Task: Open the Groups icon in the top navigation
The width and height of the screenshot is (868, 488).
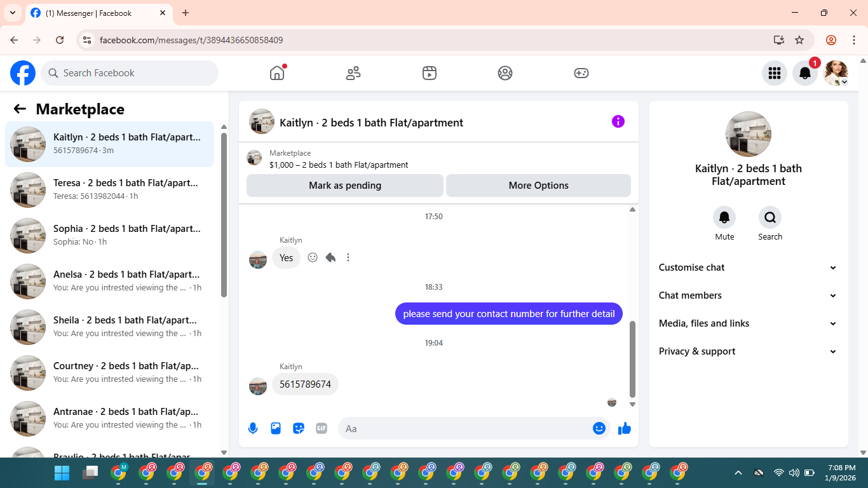Action: [x=505, y=73]
